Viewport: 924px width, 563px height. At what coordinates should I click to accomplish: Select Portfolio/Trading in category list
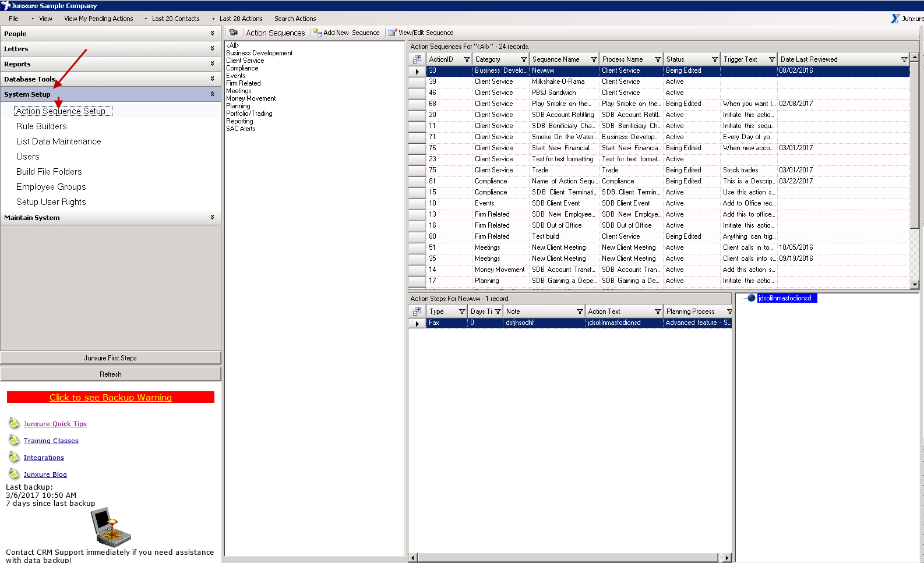point(249,114)
